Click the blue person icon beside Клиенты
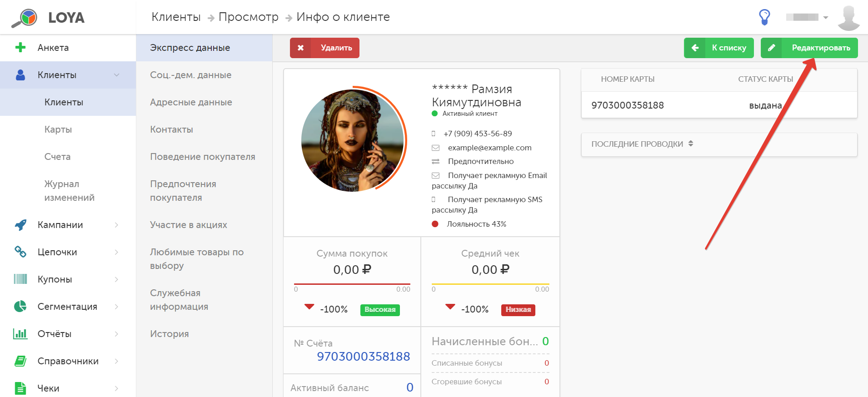 click(x=20, y=75)
